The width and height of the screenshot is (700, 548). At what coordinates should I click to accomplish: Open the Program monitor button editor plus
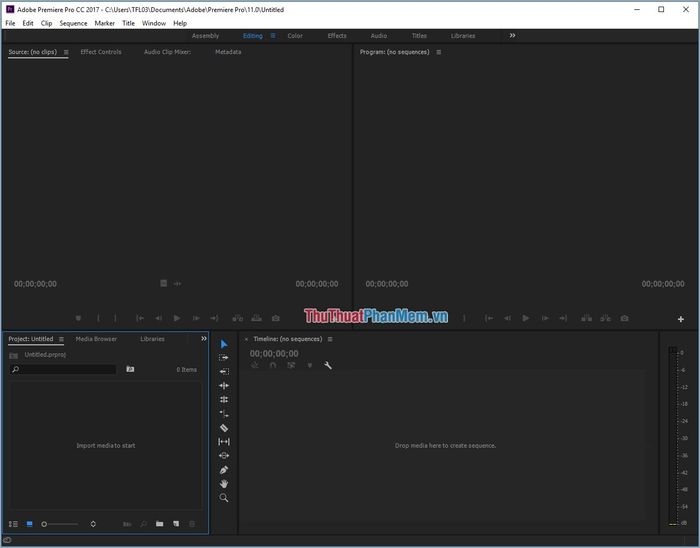[x=680, y=319]
